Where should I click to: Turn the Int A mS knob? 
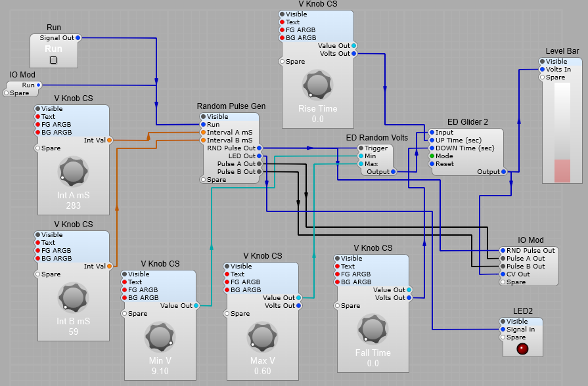point(72,171)
